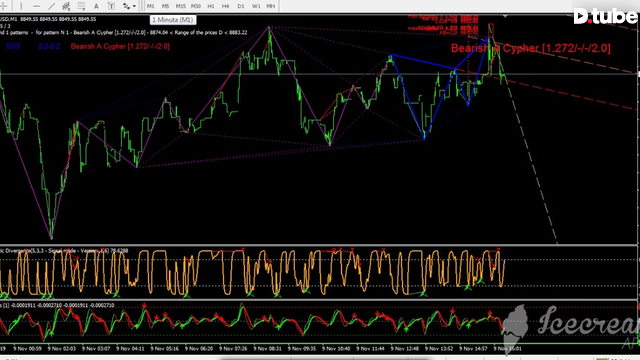Click the Divergence indicator title label
640x360 pixels.
point(64,251)
